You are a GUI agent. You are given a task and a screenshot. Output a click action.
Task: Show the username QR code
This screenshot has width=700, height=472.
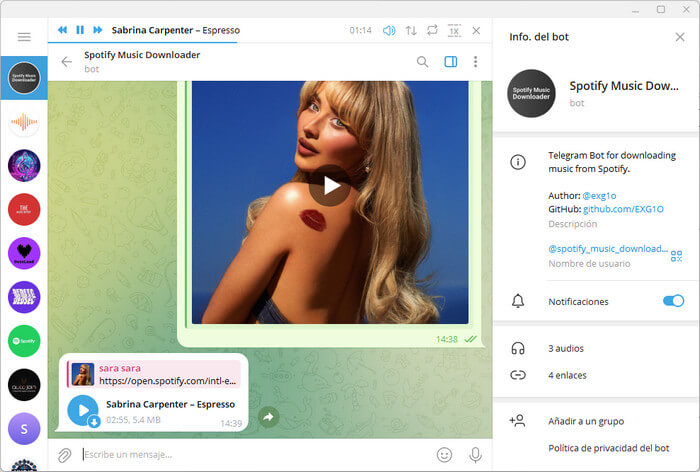click(x=676, y=256)
